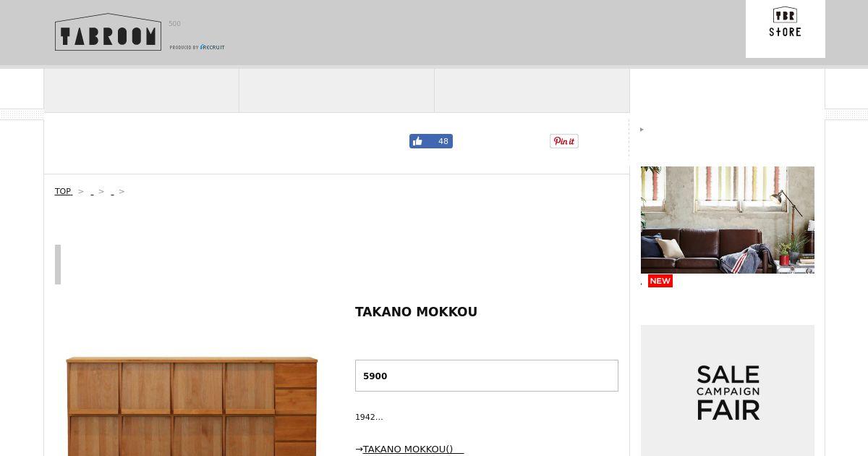
Task: Open the SALE CAMPAIGN FAIR banner
Action: 728,390
